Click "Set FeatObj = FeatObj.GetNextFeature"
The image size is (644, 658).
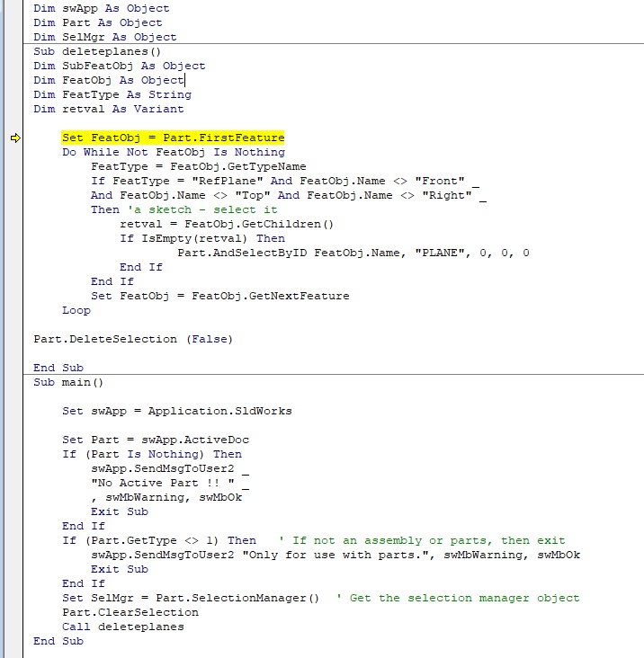coord(220,296)
